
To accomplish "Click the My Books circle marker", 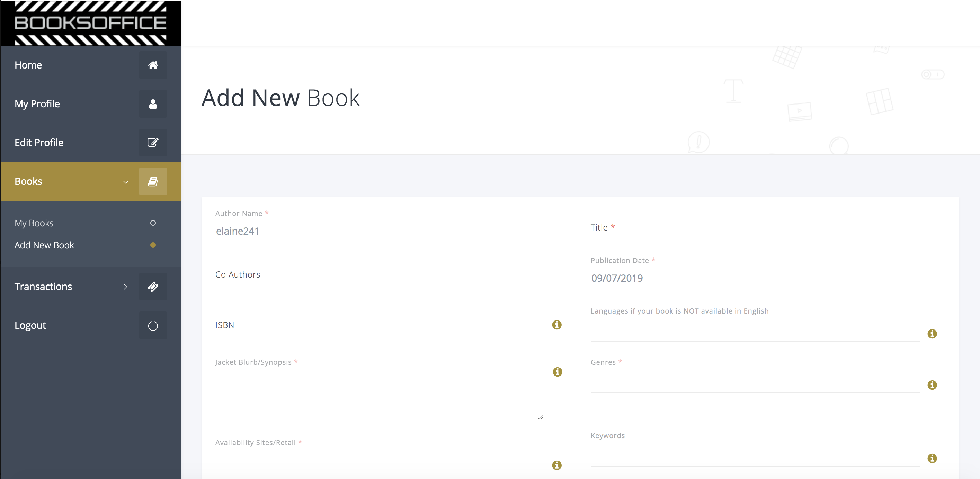I will (153, 223).
